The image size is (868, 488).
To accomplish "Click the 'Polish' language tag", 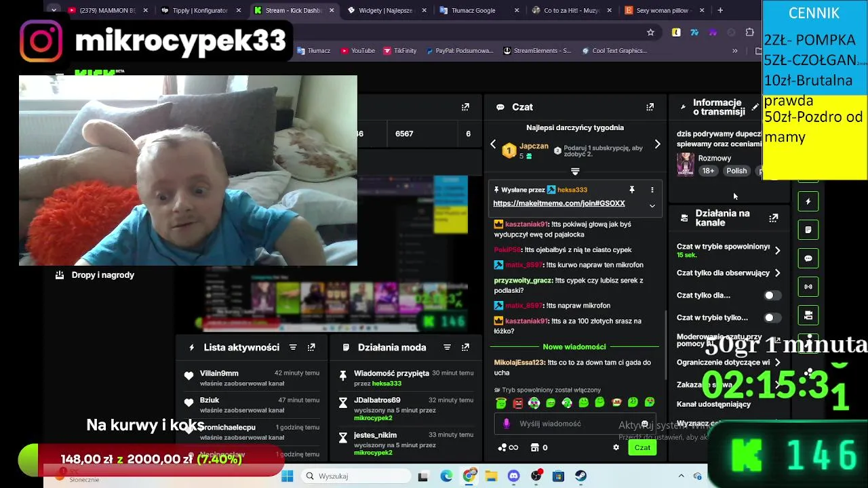I will (x=736, y=171).
